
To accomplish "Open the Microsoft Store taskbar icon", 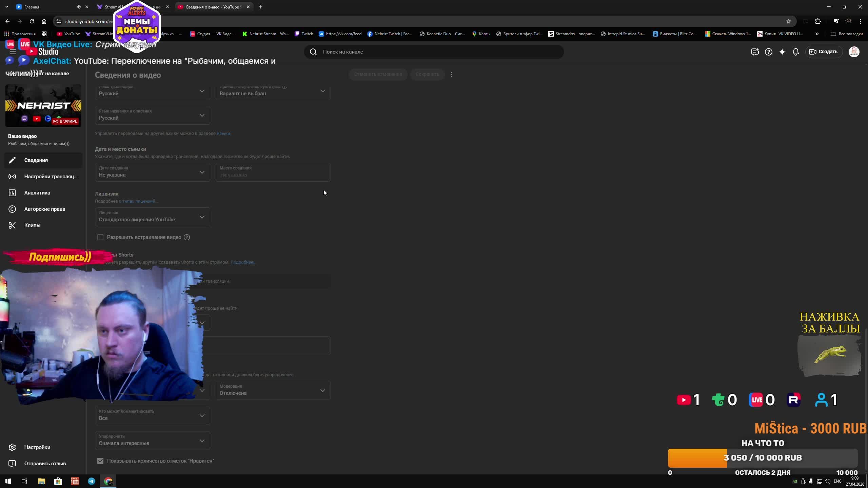I will point(58,481).
